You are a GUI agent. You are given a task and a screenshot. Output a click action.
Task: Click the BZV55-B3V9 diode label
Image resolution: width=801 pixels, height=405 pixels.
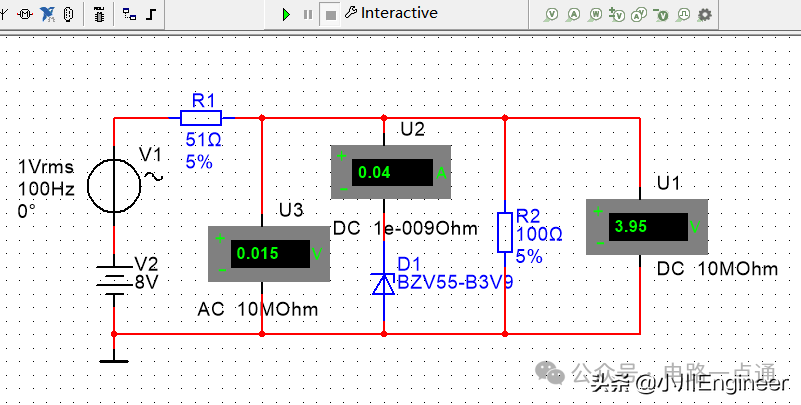coord(455,282)
